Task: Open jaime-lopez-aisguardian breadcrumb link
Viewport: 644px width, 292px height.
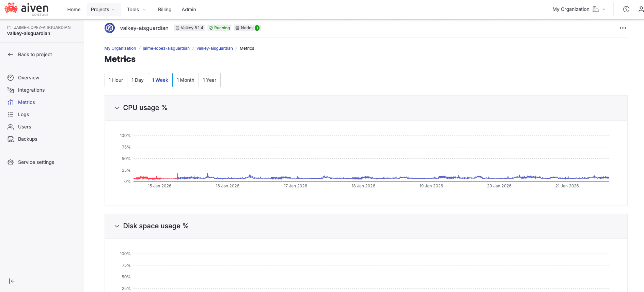Action: [166, 48]
